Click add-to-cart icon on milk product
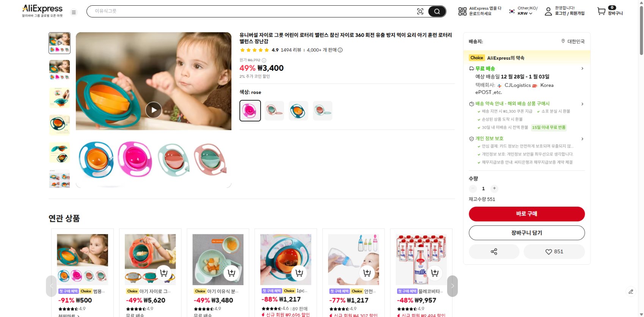The height and width of the screenshot is (317, 644). coord(435,273)
